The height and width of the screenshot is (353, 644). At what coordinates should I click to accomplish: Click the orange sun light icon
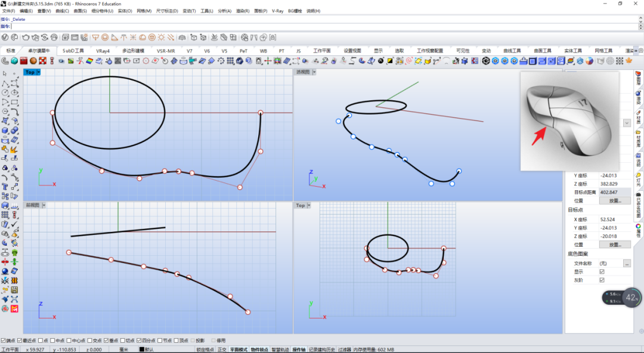tap(162, 38)
